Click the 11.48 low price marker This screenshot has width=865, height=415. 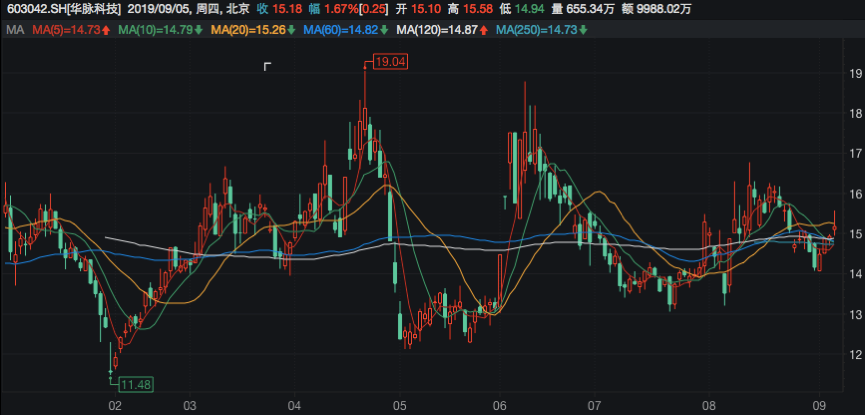pyautogui.click(x=135, y=384)
